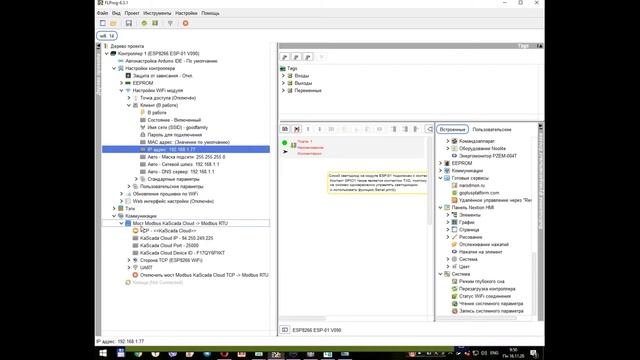Viewport: 640px width, 360px height.
Task: Click the goplusplatform.com service icon
Action: click(454, 193)
